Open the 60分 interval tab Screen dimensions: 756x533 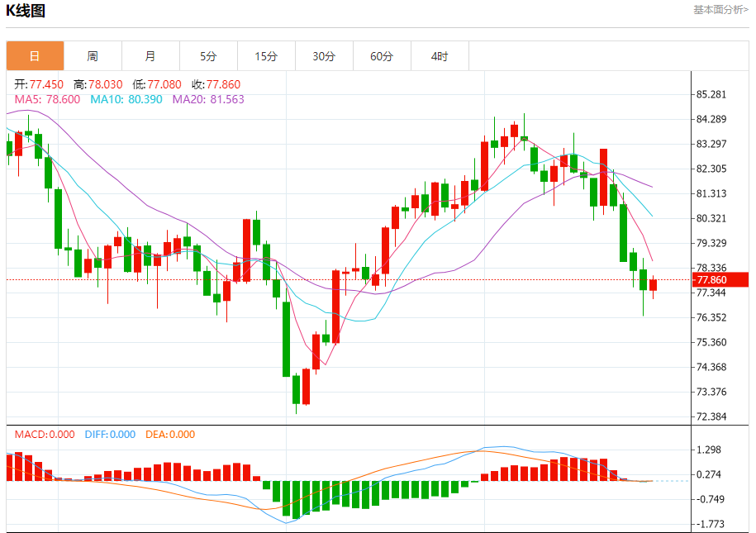tap(382, 56)
